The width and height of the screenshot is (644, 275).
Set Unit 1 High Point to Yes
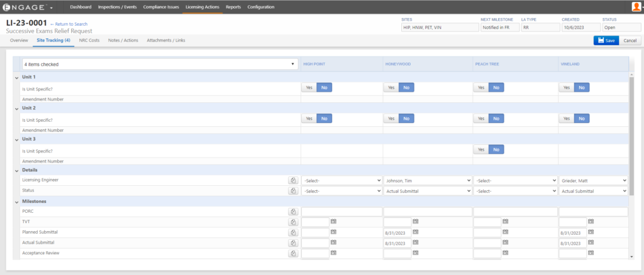point(308,88)
